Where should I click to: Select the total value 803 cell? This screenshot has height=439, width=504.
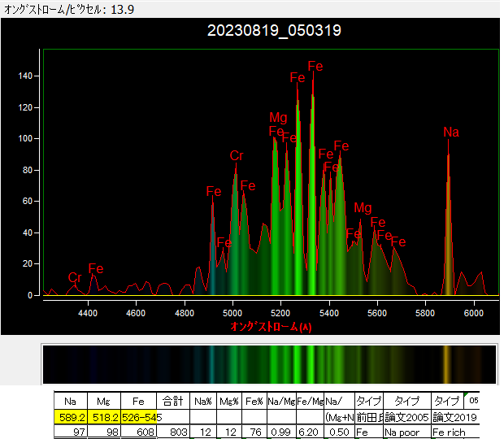tap(177, 432)
